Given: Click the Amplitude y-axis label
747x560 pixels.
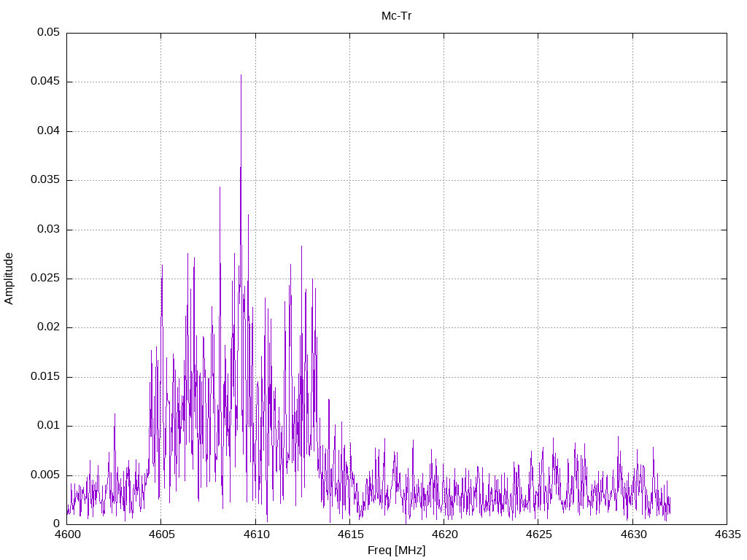Looking at the screenshot, I should 9,278.
